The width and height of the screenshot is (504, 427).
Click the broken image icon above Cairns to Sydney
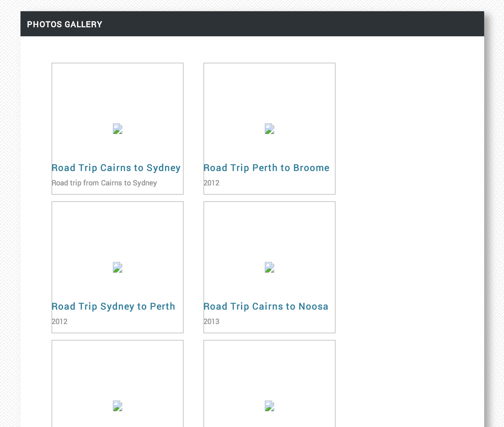(118, 129)
